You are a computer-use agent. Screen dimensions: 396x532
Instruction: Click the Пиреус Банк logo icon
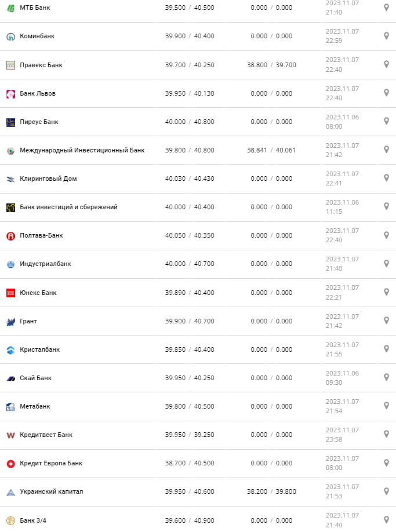[x=10, y=122]
